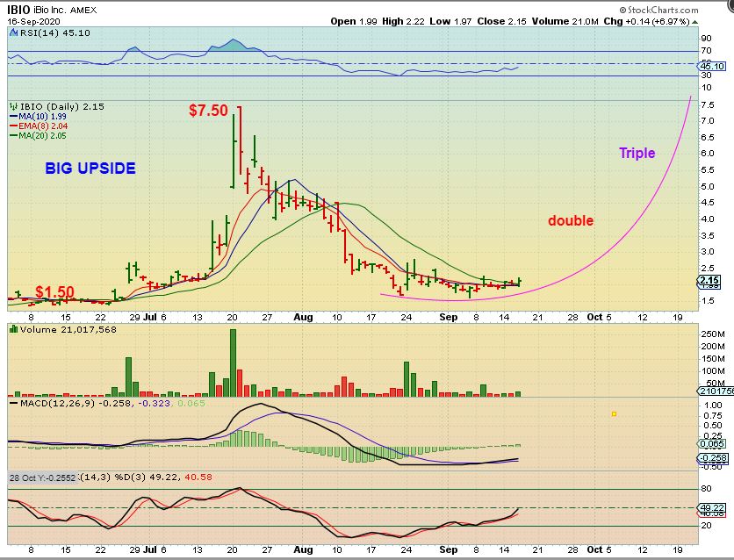The width and height of the screenshot is (734, 560).
Task: Click the iBio Inc. AMEX company label
Action: [65, 11]
